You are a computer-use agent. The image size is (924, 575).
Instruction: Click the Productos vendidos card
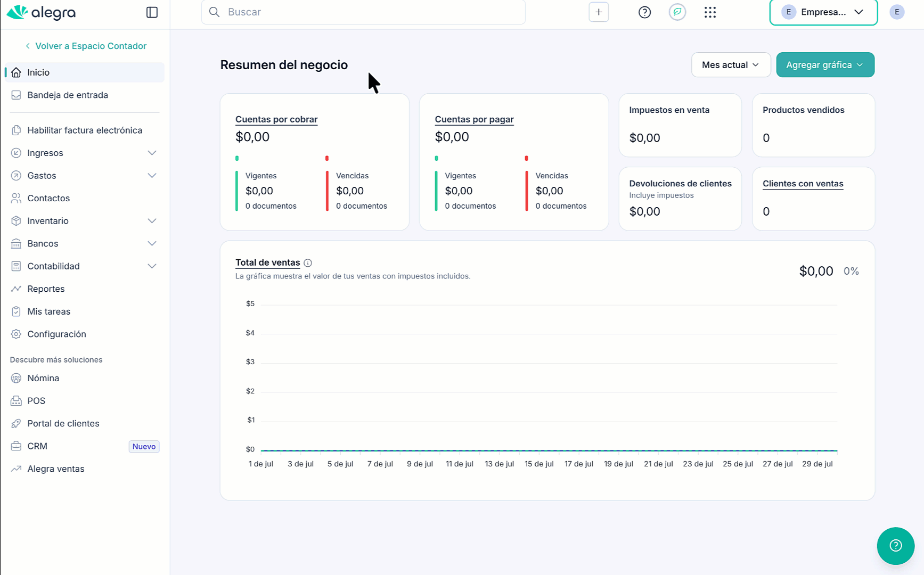pyautogui.click(x=813, y=125)
